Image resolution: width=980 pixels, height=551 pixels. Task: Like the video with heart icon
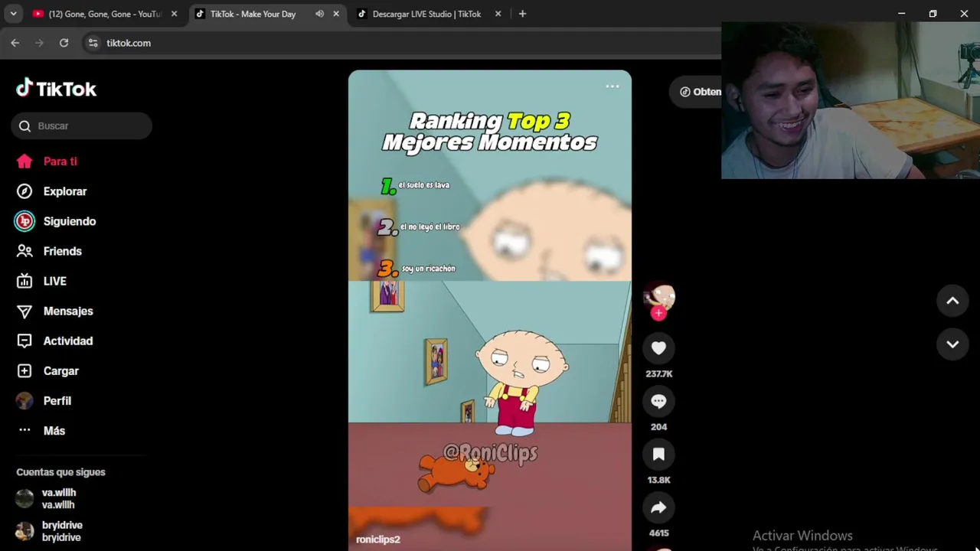(658, 348)
